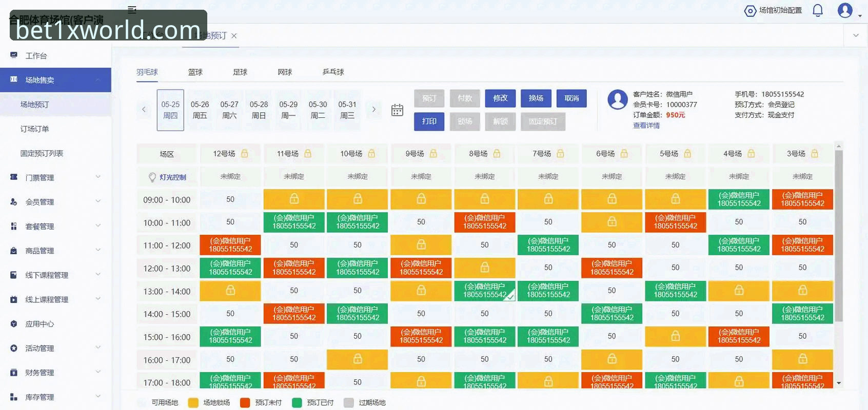Click the schedule grid vertical scrollbar

[x=839, y=236]
